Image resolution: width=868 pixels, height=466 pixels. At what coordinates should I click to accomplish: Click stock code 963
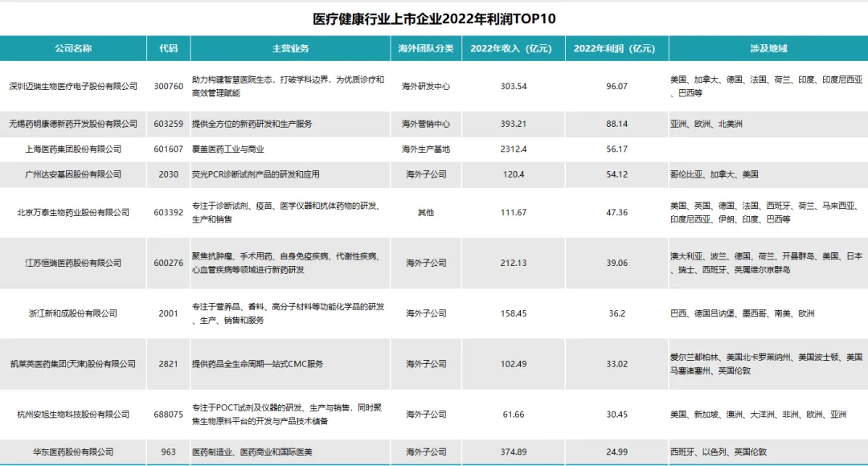pos(168,452)
